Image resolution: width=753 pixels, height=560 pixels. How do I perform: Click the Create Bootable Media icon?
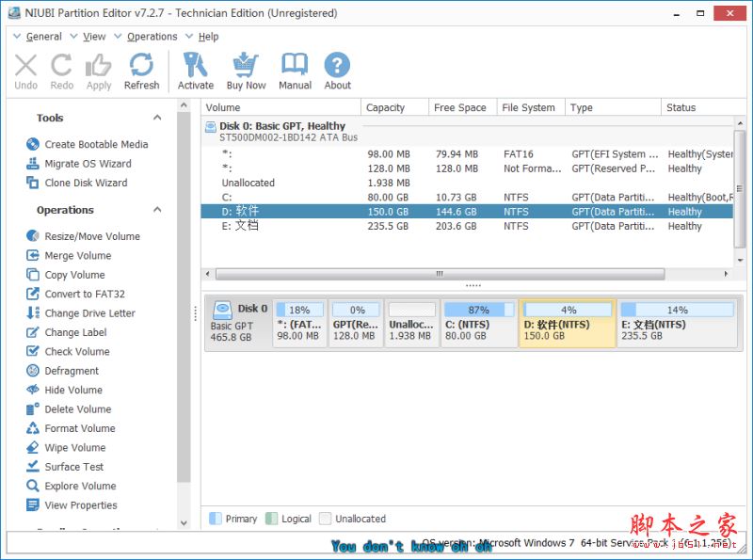click(x=33, y=144)
